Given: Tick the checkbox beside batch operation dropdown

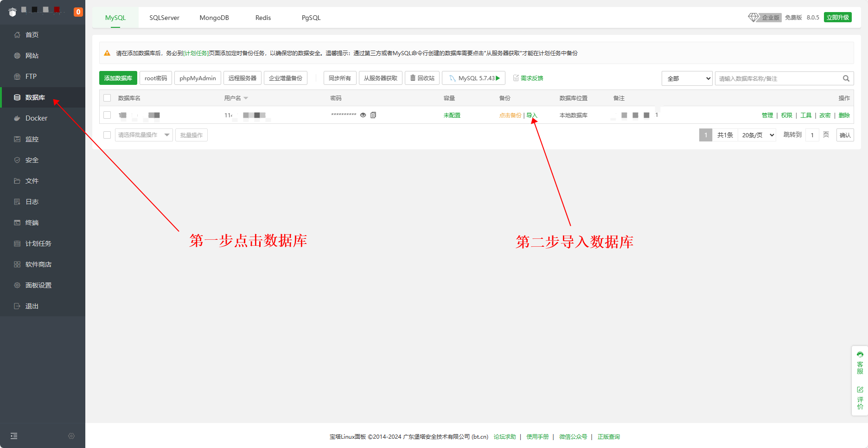Looking at the screenshot, I should coord(107,135).
